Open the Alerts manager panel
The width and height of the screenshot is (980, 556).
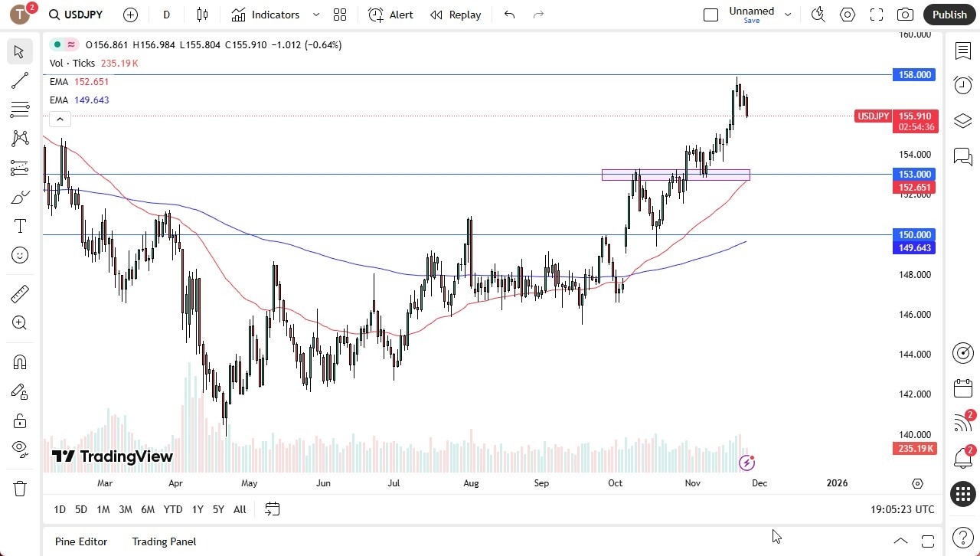[962, 85]
